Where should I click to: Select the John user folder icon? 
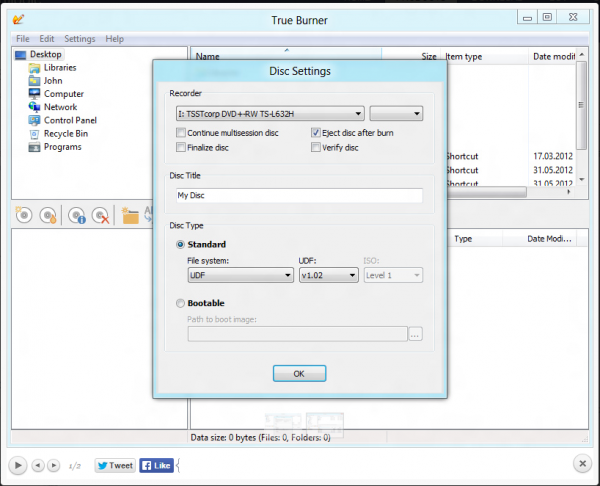click(34, 81)
